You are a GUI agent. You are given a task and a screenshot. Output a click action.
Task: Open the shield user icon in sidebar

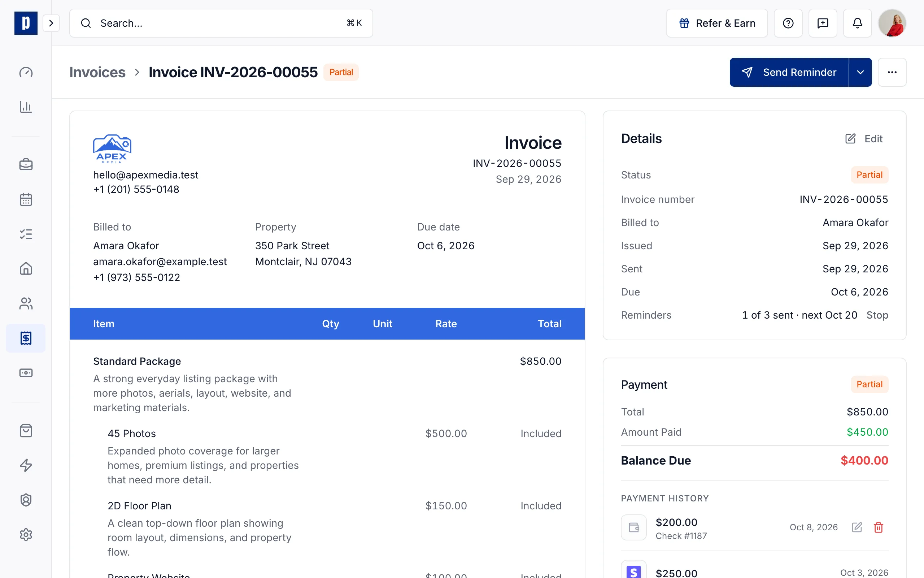pyautogui.click(x=26, y=500)
